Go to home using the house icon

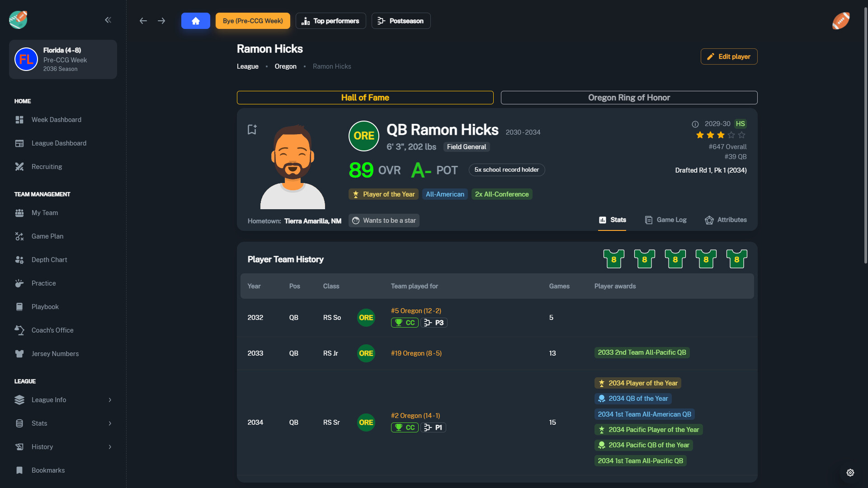196,21
